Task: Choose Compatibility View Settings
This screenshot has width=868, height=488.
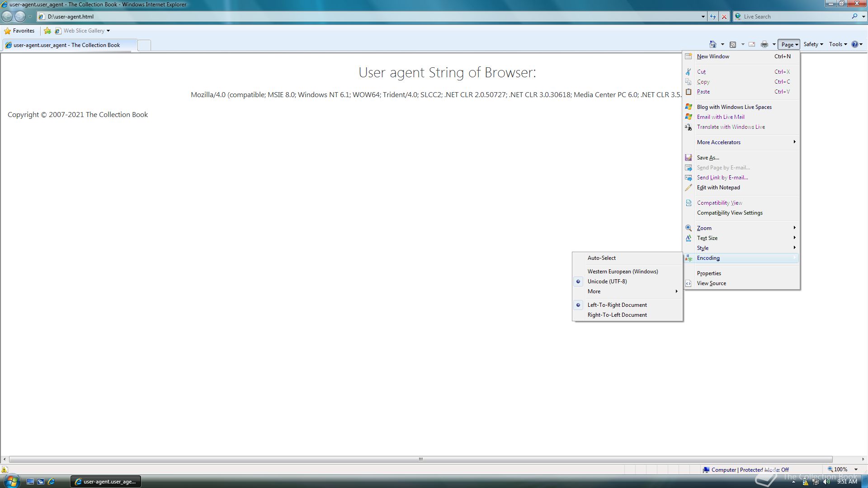Action: [741, 213]
